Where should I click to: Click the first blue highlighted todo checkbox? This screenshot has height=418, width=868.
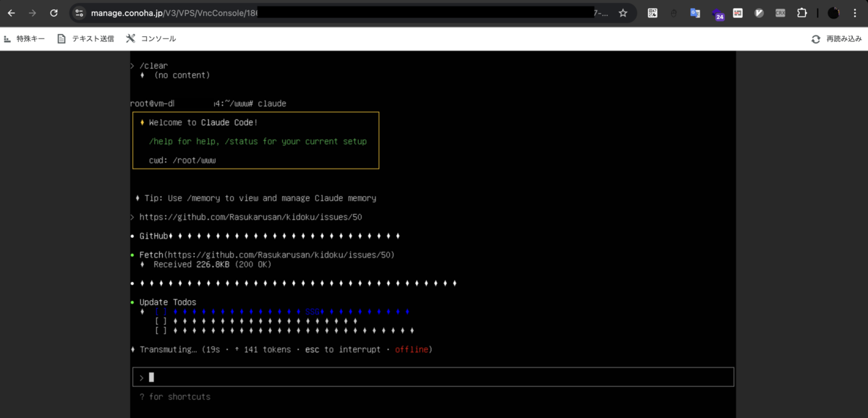161,312
